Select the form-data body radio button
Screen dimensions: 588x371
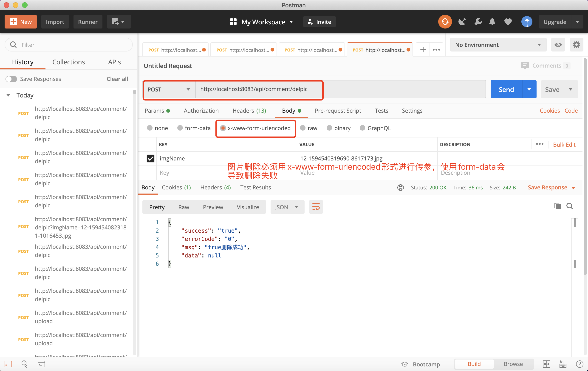180,128
